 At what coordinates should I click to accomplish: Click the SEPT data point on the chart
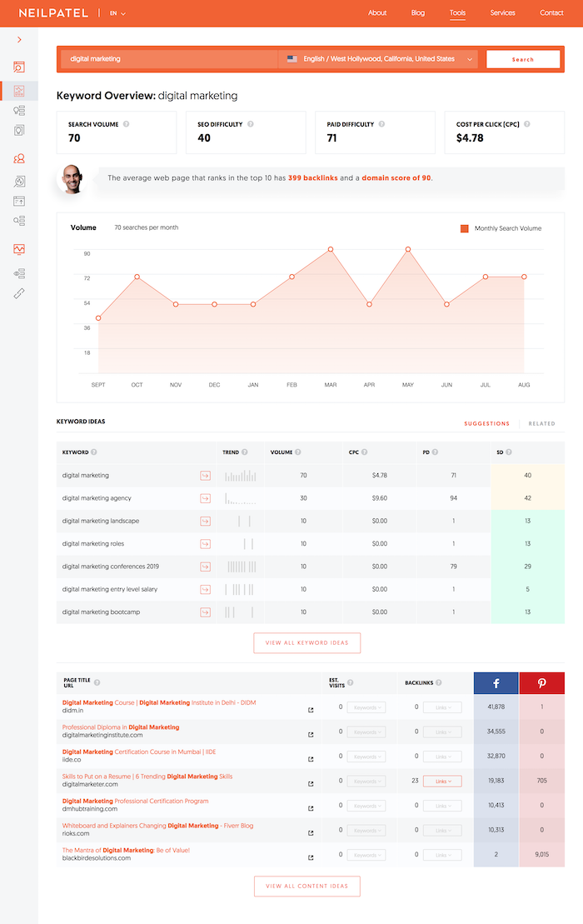tap(98, 318)
